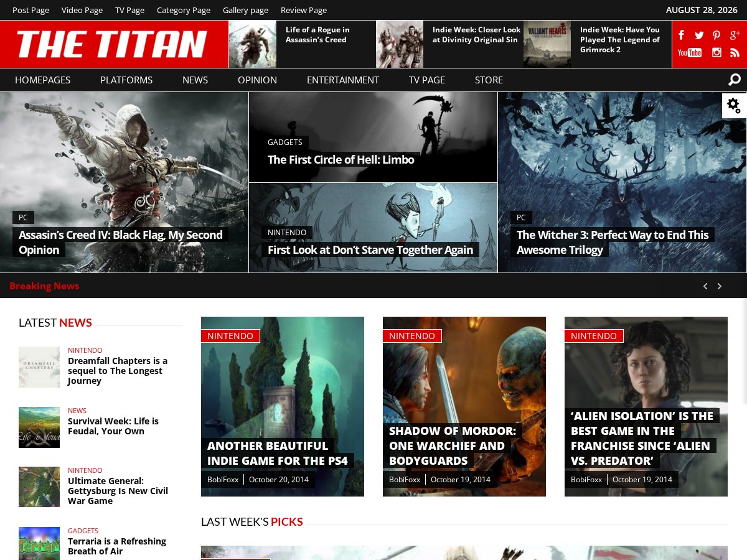
Task: Open Assasin's Creed IV Black Flag article
Action: pos(120,242)
